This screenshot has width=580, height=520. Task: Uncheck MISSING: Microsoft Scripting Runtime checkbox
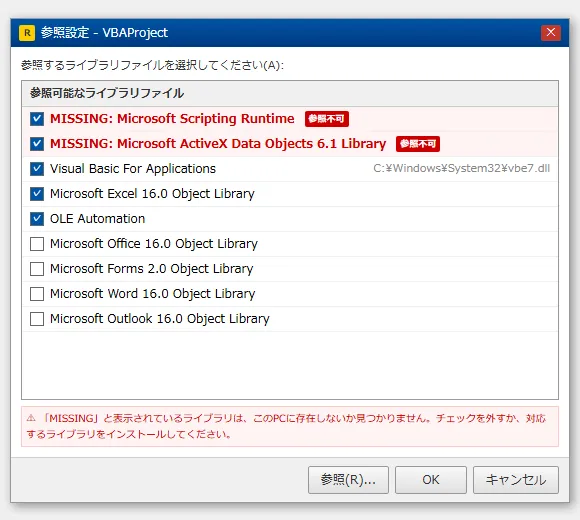tap(37, 119)
